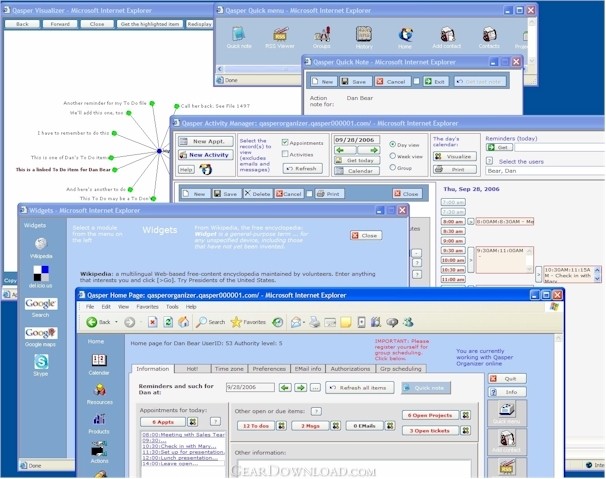
Task: Switch to Time zone tab
Action: [x=229, y=369]
